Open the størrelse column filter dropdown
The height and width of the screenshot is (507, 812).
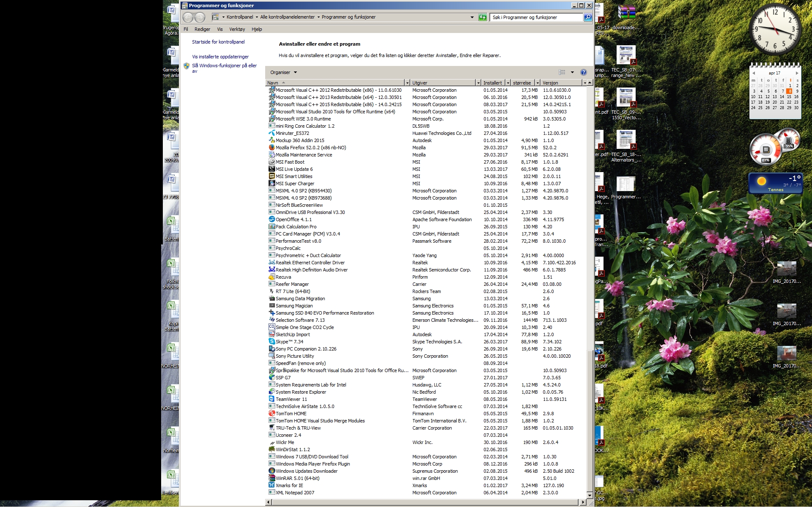point(538,83)
